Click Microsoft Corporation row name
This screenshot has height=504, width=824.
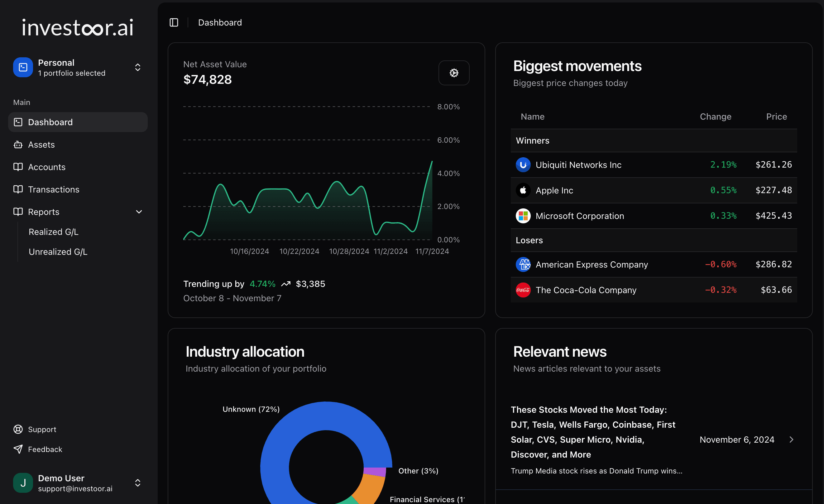pos(580,216)
